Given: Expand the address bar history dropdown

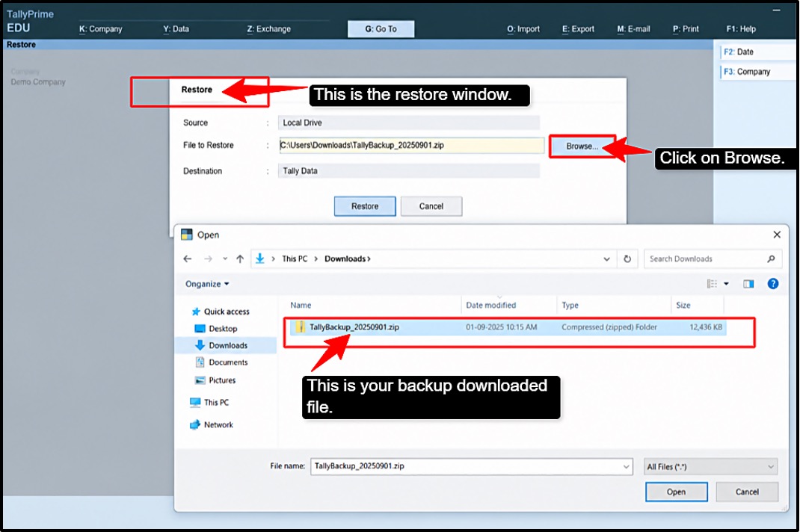Looking at the screenshot, I should (606, 259).
